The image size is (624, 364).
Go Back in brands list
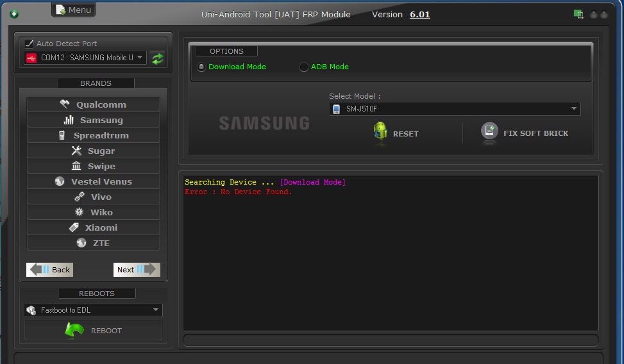(50, 270)
